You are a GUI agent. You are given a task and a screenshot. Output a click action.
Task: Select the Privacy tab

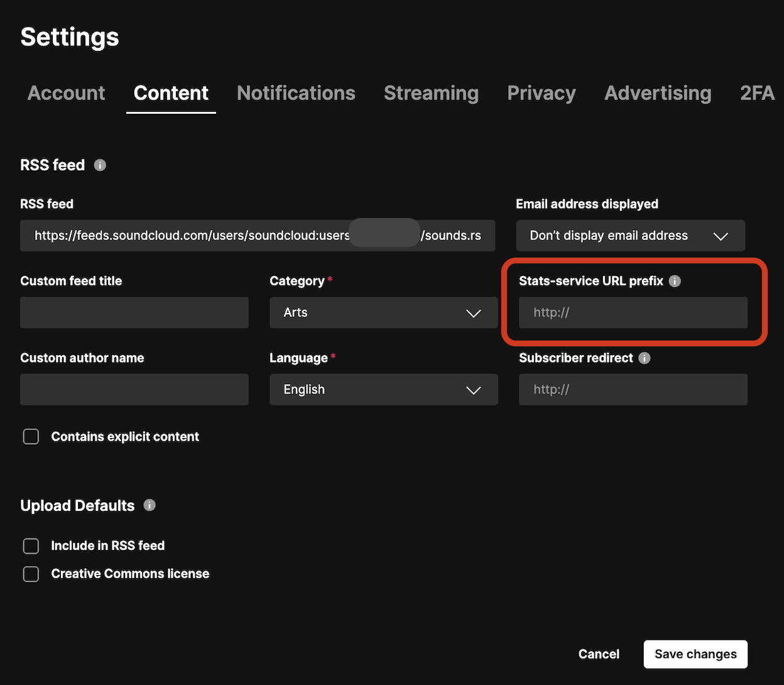click(x=541, y=93)
